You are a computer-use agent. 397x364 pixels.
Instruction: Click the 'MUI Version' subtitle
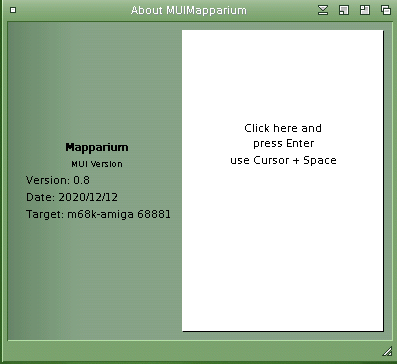click(97, 164)
